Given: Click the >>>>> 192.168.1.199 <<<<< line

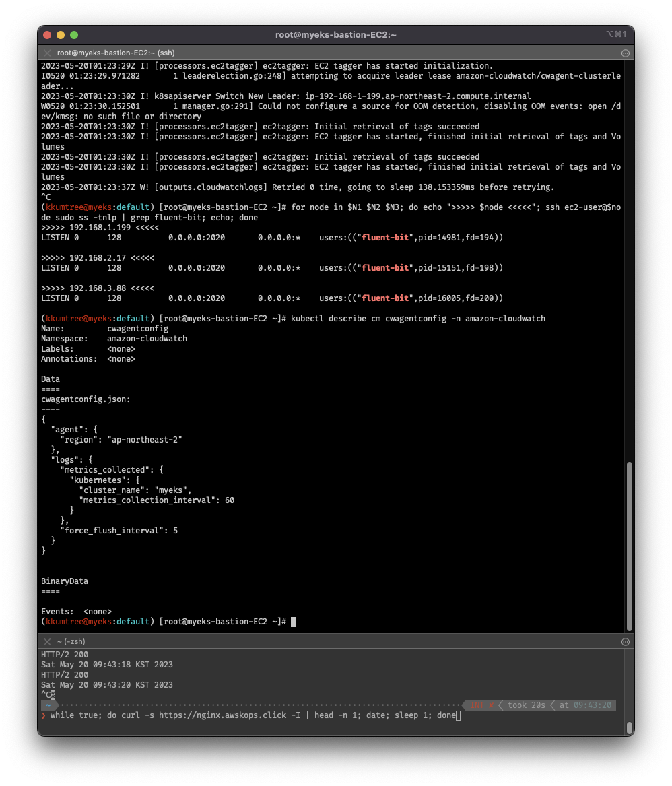Looking at the screenshot, I should click(x=100, y=228).
